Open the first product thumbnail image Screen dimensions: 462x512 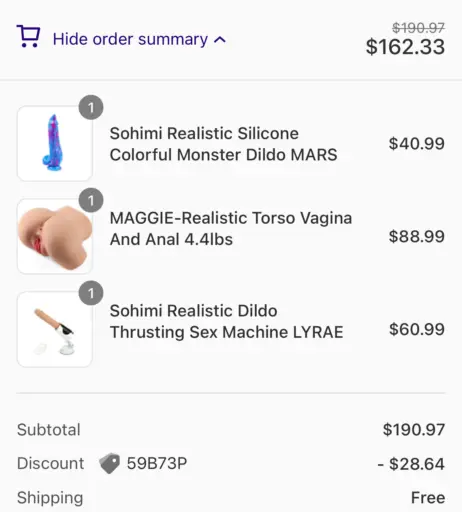click(x=55, y=144)
